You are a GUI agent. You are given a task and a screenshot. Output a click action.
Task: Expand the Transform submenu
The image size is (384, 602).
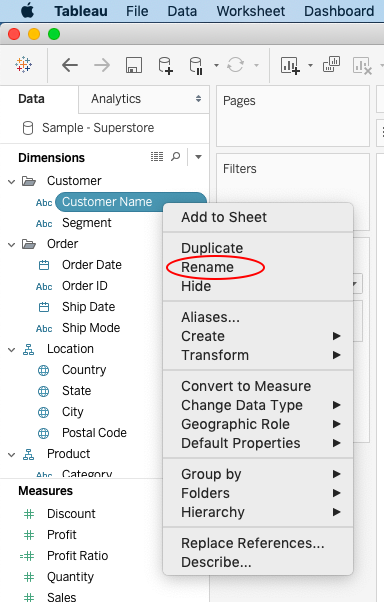coord(257,355)
